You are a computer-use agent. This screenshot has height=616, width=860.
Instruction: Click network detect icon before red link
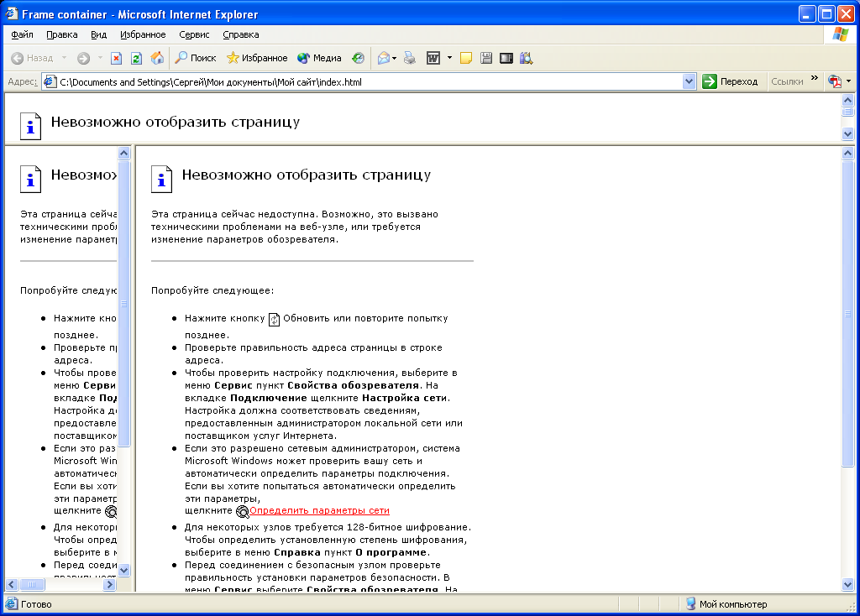pyautogui.click(x=242, y=512)
